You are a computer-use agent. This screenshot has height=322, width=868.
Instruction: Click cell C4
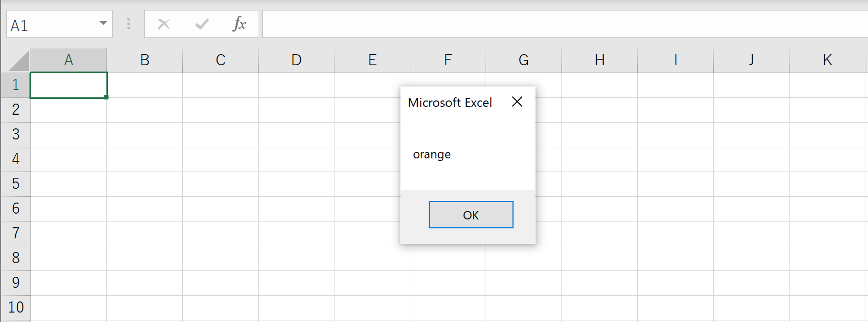(x=221, y=159)
